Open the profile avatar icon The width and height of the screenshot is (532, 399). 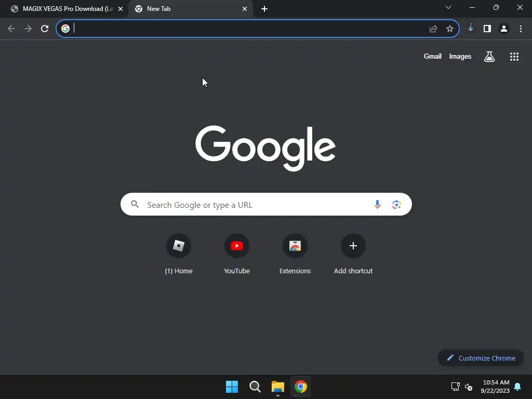504,29
